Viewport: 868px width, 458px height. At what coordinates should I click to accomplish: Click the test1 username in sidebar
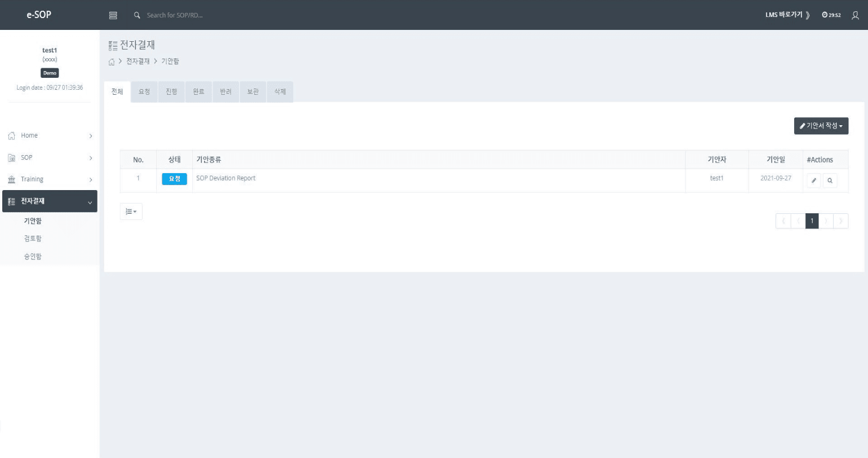(x=50, y=50)
